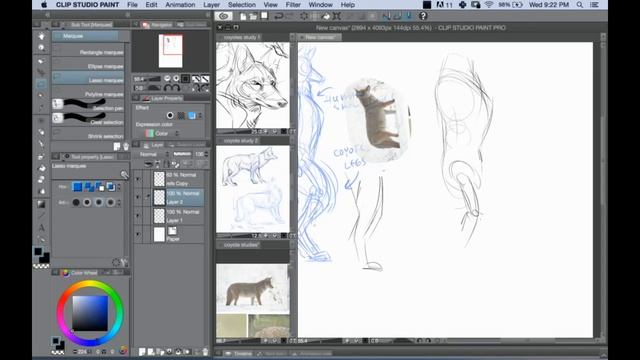Open the Filter menu

[x=293, y=5]
